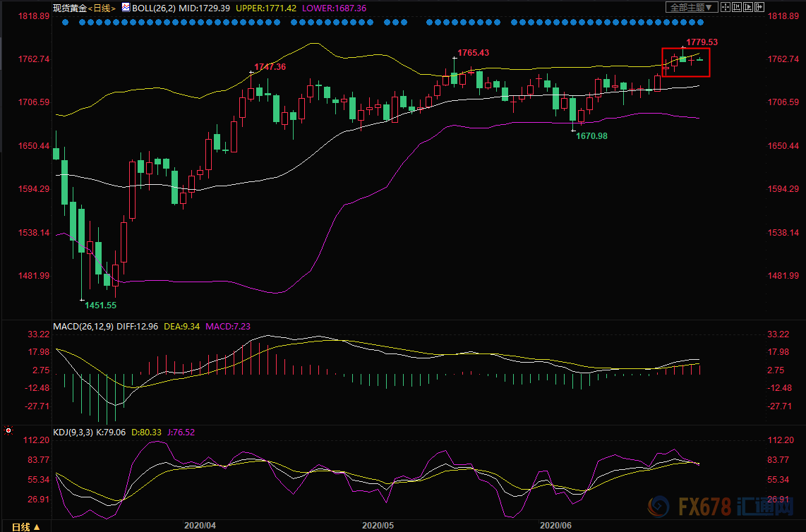The width and height of the screenshot is (806, 532).
Task: Click the 现货黄金 symbol title
Action: [70, 8]
